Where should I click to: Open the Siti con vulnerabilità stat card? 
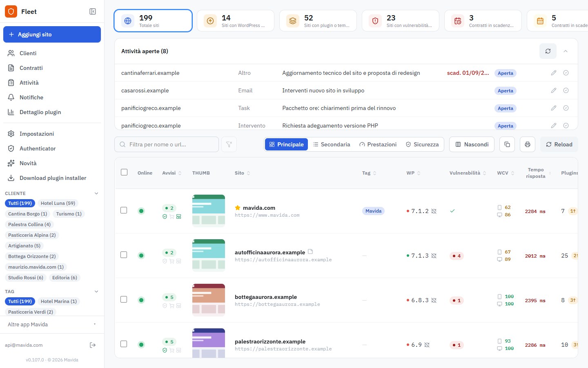401,21
